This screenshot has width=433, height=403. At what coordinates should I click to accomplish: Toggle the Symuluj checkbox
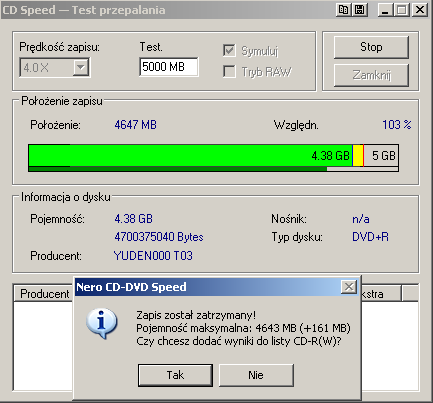pyautogui.click(x=229, y=51)
